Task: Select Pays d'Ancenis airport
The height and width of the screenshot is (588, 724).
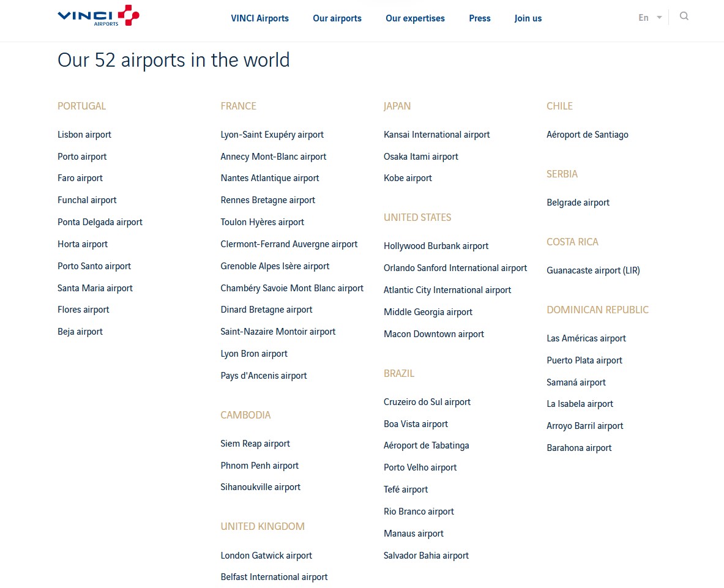Action: 264,376
